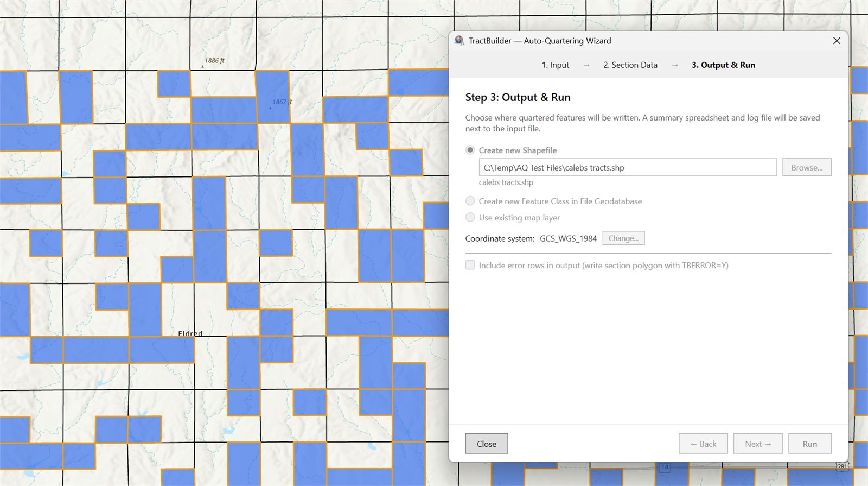
Task: Click the TractBuilder app icon in title bar
Action: pos(459,41)
